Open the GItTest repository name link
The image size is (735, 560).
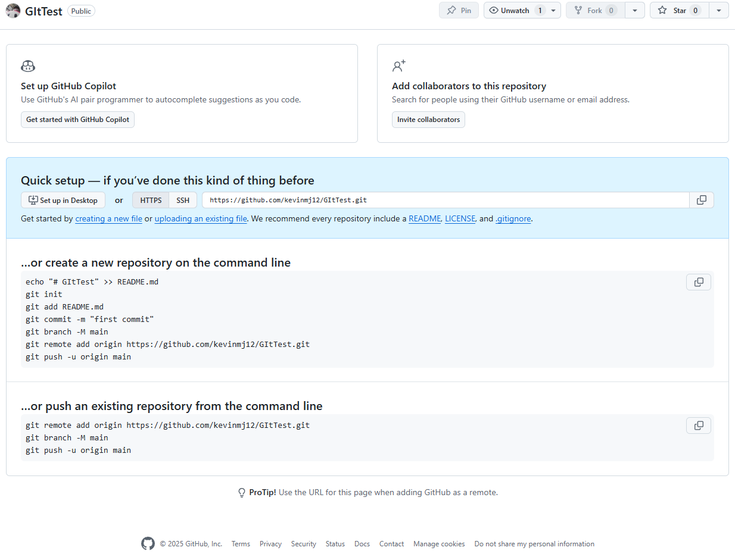[x=43, y=11]
